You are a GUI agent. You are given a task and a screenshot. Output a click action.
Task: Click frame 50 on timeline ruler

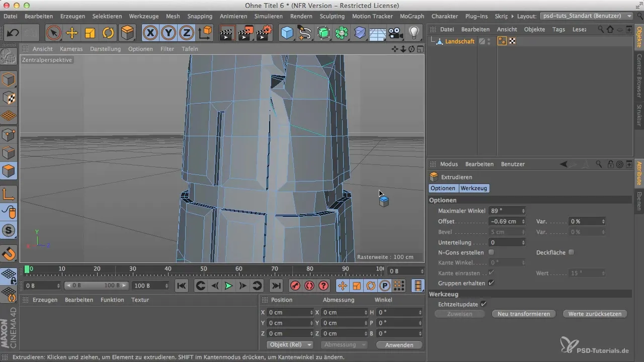(204, 269)
